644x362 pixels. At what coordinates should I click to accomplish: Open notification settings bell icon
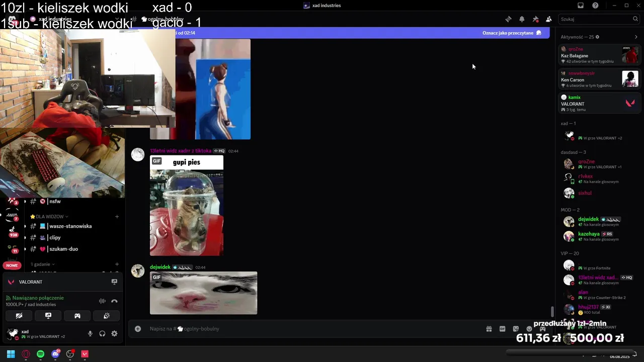522,19
